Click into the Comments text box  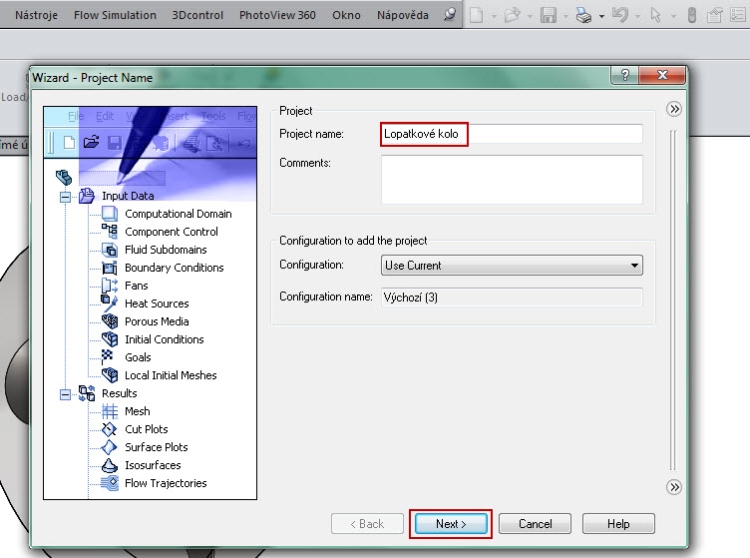(511, 179)
